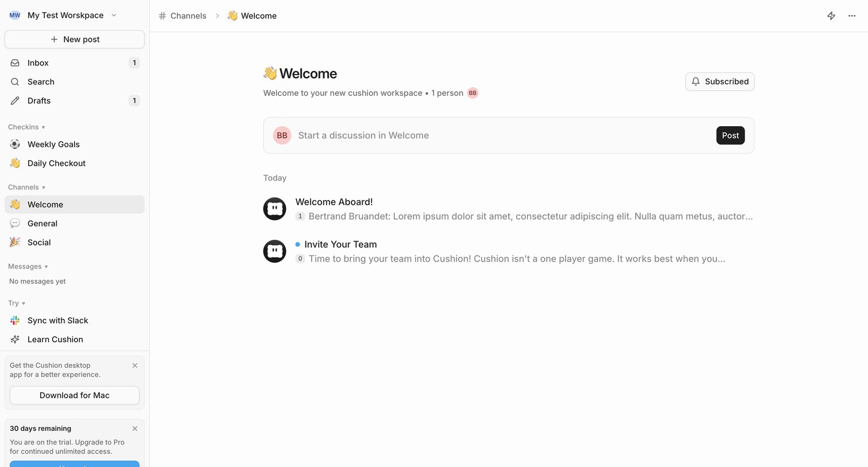Focus the Start a discussion in Welcome field
This screenshot has width=868, height=467.
tap(363, 135)
